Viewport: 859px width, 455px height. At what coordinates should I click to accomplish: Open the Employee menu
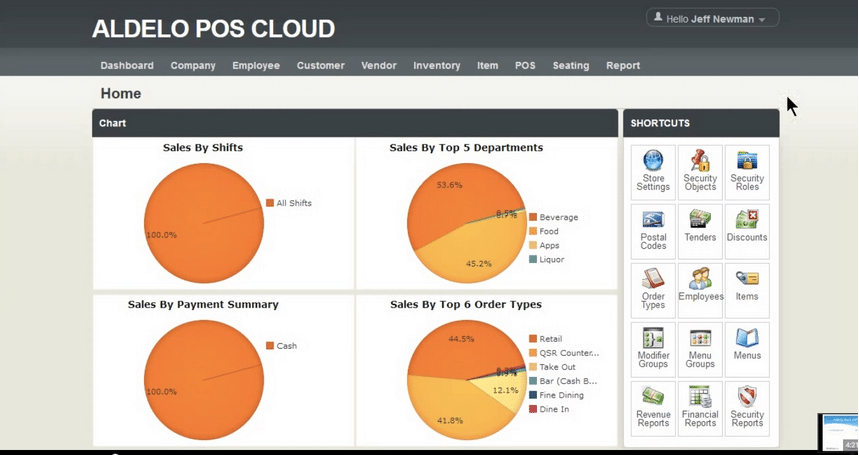pyautogui.click(x=256, y=65)
